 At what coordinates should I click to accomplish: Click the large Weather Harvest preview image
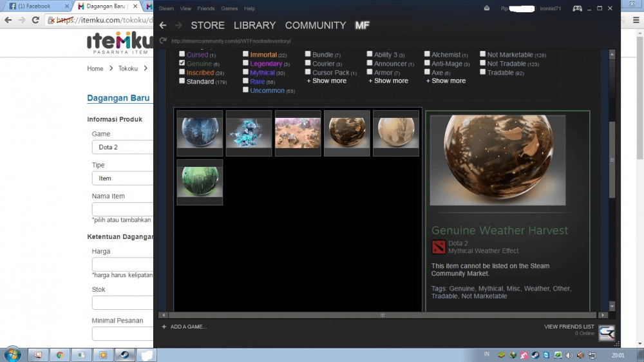(x=498, y=160)
